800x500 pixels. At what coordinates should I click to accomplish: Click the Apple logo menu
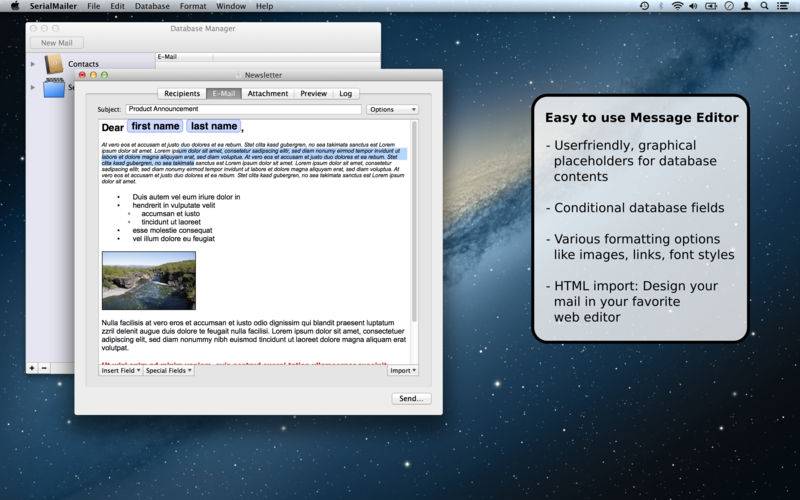click(x=15, y=6)
